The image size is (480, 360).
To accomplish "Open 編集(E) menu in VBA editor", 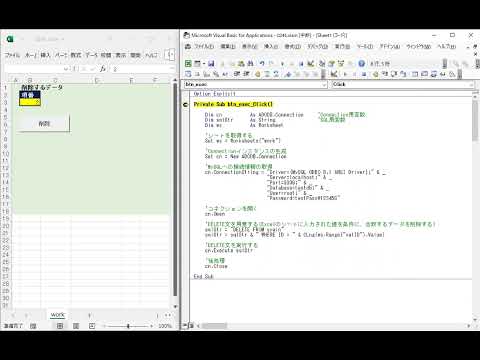I will click(x=228, y=46).
